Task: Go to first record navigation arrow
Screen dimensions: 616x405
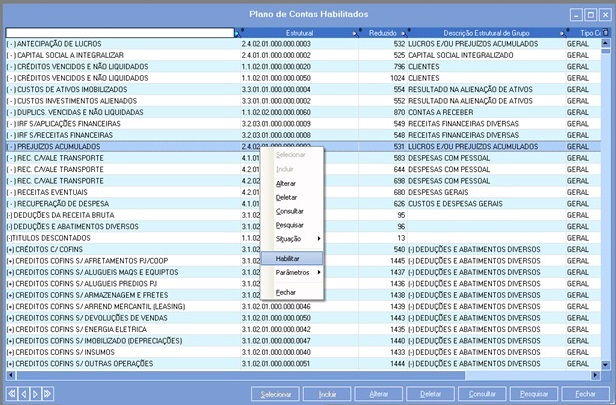Action: pos(12,394)
